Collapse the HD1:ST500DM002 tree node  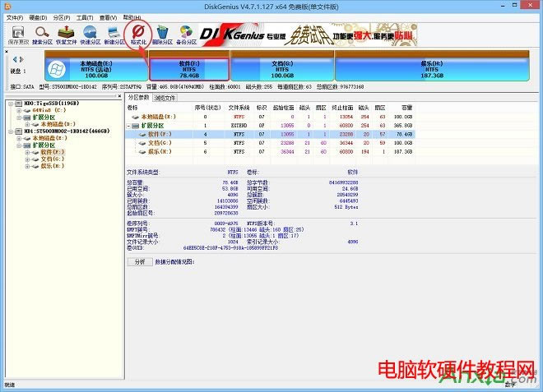(11, 131)
